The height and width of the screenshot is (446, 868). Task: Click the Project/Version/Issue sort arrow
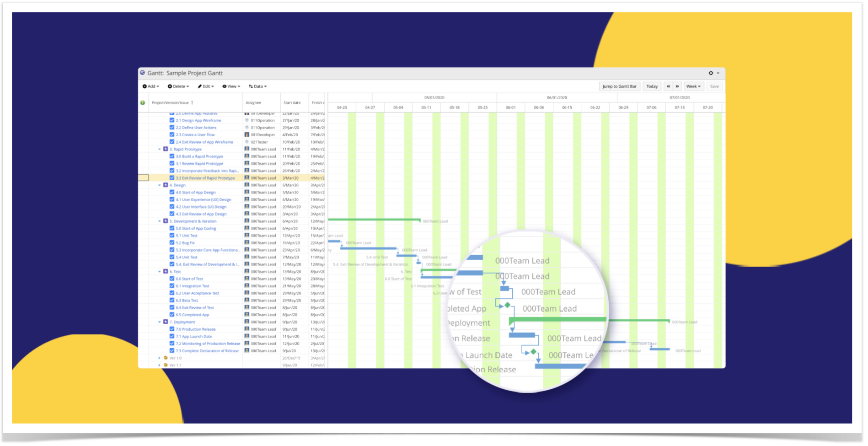(x=192, y=103)
